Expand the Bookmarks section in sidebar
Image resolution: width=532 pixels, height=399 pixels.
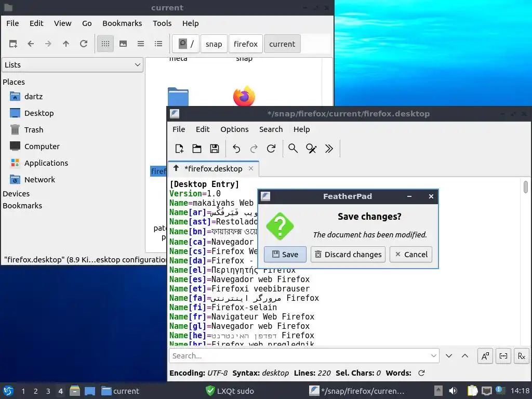pos(22,206)
